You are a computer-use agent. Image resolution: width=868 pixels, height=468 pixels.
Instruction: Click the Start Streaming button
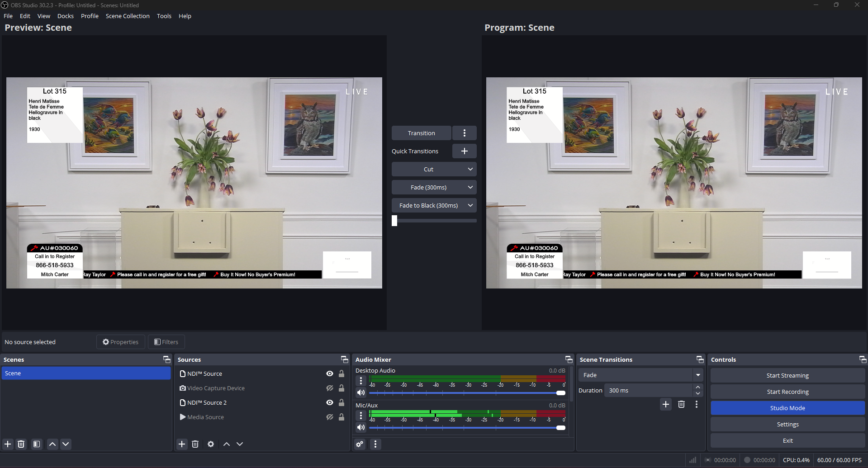[x=787, y=375]
